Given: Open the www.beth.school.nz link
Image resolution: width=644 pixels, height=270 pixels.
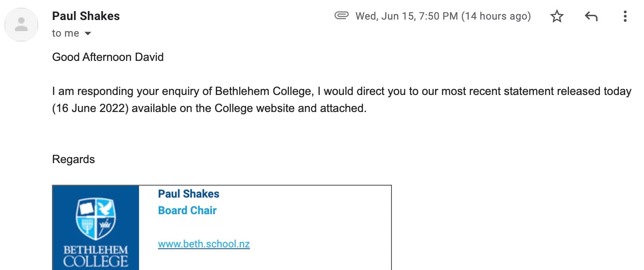Looking at the screenshot, I should 203,244.
